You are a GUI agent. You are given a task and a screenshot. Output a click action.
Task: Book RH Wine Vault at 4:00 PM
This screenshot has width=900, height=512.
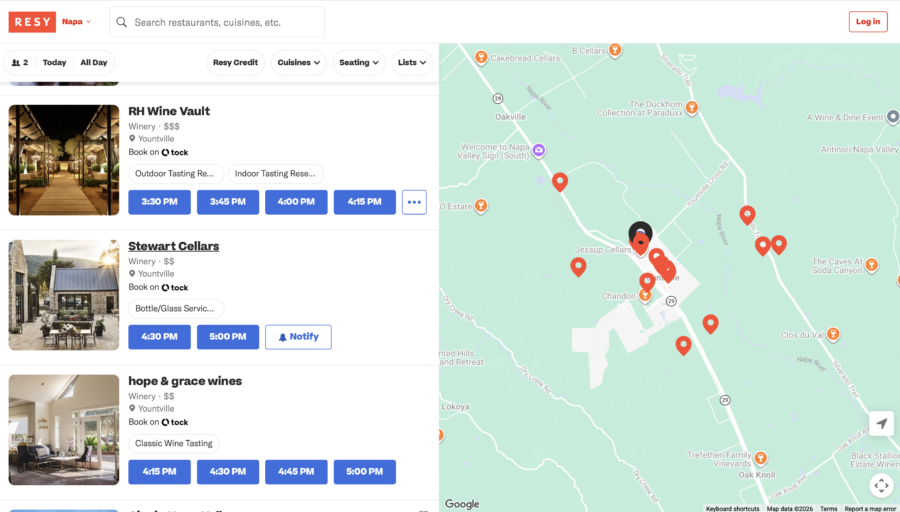point(296,202)
